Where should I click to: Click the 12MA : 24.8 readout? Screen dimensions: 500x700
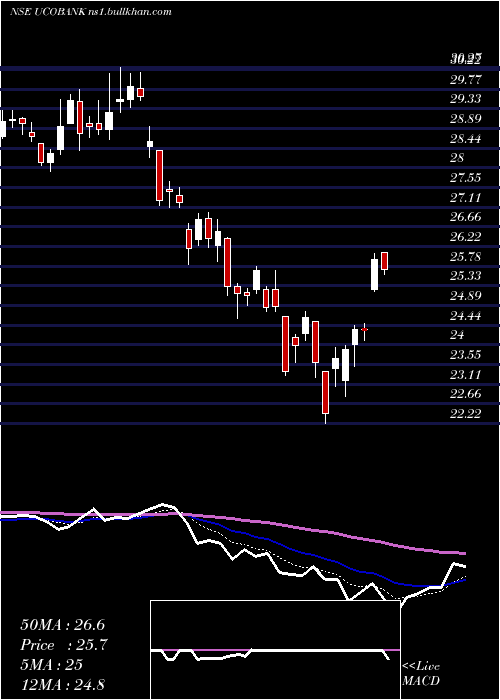(62, 684)
